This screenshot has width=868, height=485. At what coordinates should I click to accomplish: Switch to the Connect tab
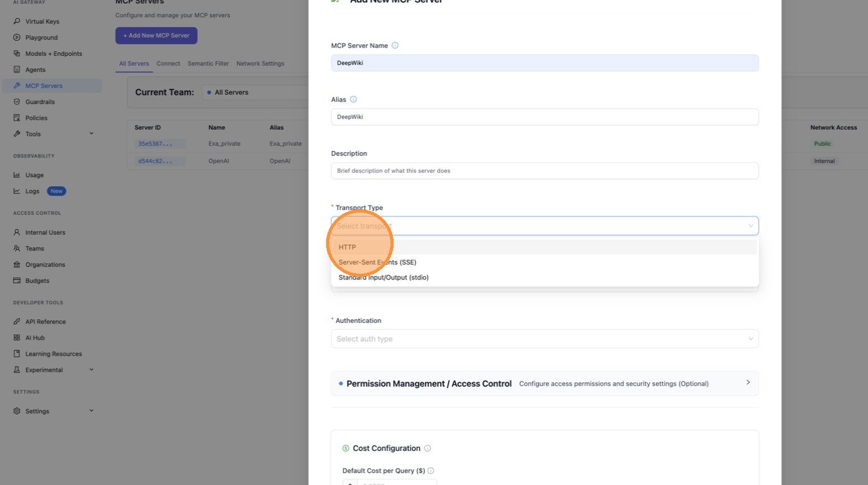pyautogui.click(x=168, y=64)
